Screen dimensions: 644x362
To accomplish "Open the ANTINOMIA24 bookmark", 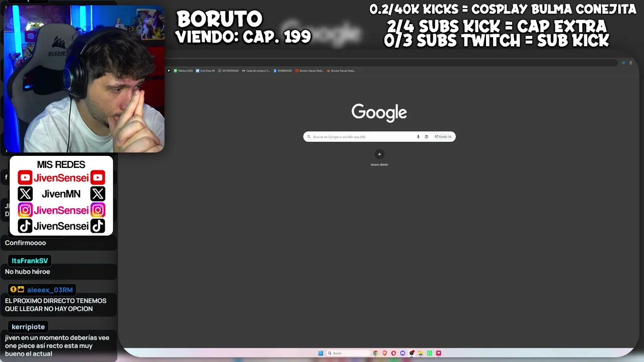I will pyautogui.click(x=228, y=71).
